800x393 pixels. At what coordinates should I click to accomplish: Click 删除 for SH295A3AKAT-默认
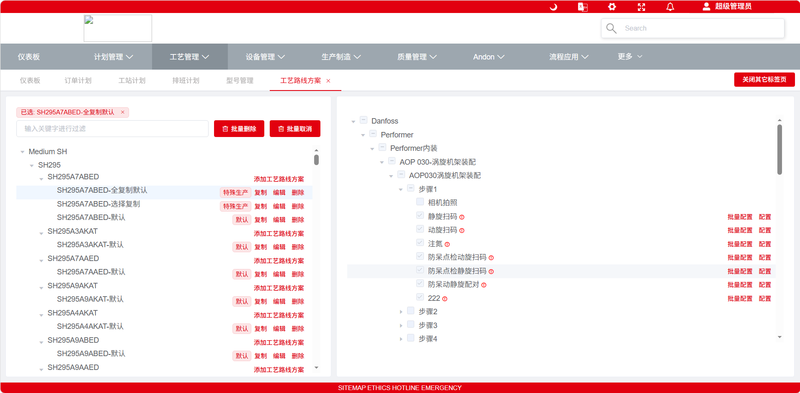tap(298, 247)
